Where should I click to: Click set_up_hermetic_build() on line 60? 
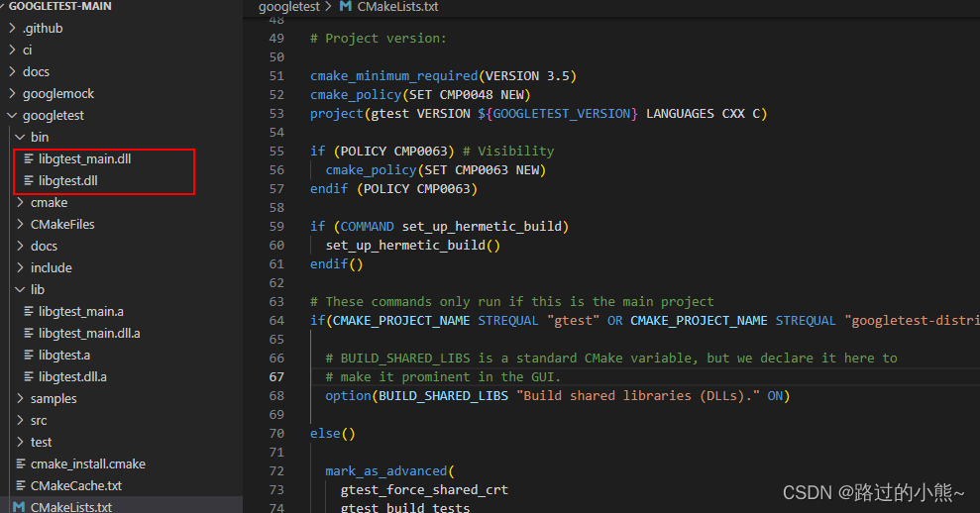click(412, 245)
